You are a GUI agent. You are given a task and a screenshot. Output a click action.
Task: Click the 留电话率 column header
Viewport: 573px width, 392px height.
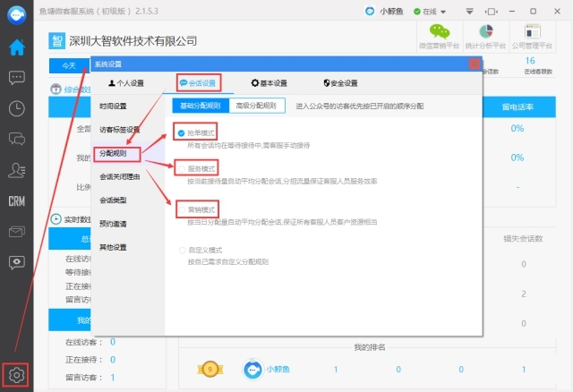pos(517,107)
